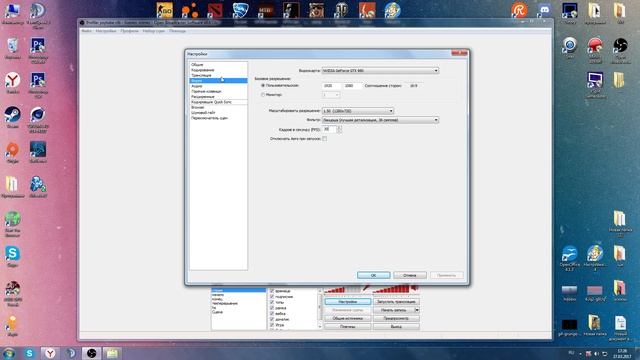Image resolution: width=640 pixels, height=360 pixels.
Task: Click Отмена in the settings dialog
Action: click(x=410, y=276)
